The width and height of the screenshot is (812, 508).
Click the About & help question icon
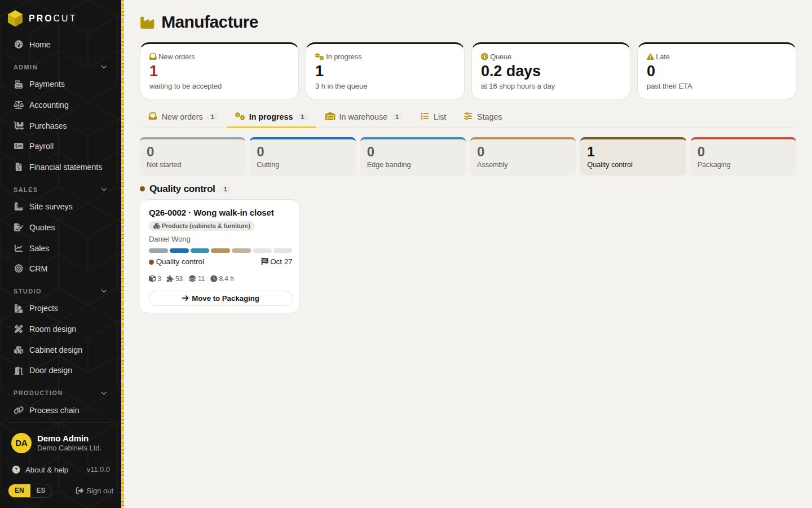[16, 470]
